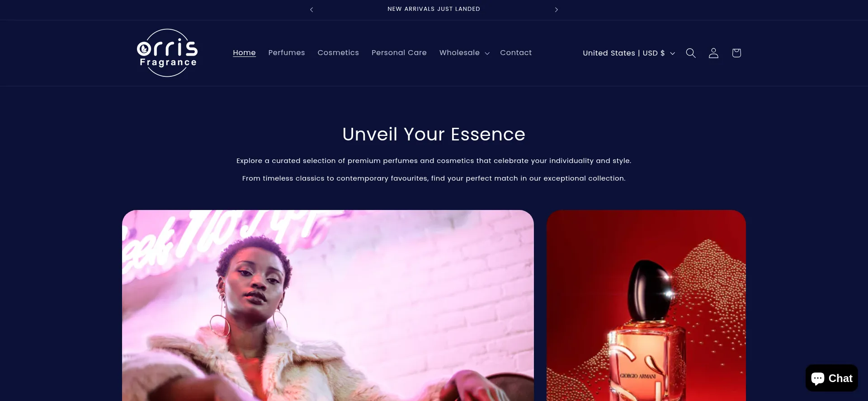Go to the Home menu item
868x401 pixels.
244,53
